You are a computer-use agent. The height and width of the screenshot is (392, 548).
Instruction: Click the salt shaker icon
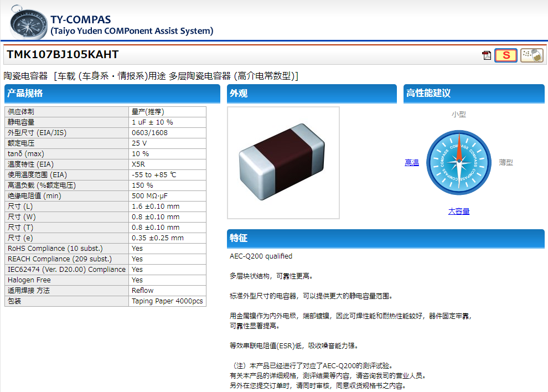tap(532, 55)
